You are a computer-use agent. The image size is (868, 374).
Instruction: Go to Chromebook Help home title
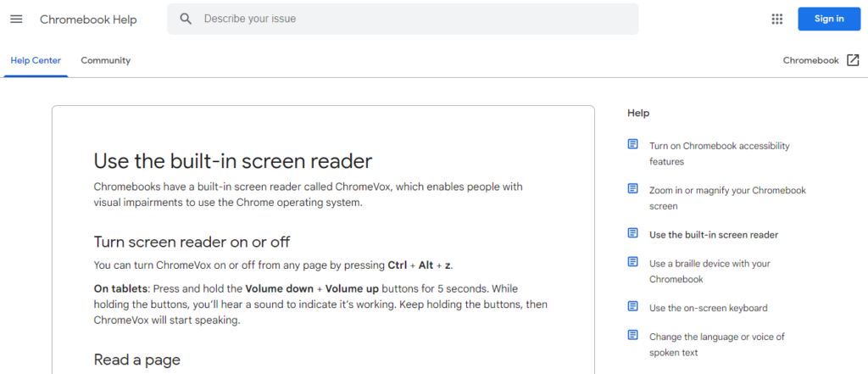[x=88, y=20]
